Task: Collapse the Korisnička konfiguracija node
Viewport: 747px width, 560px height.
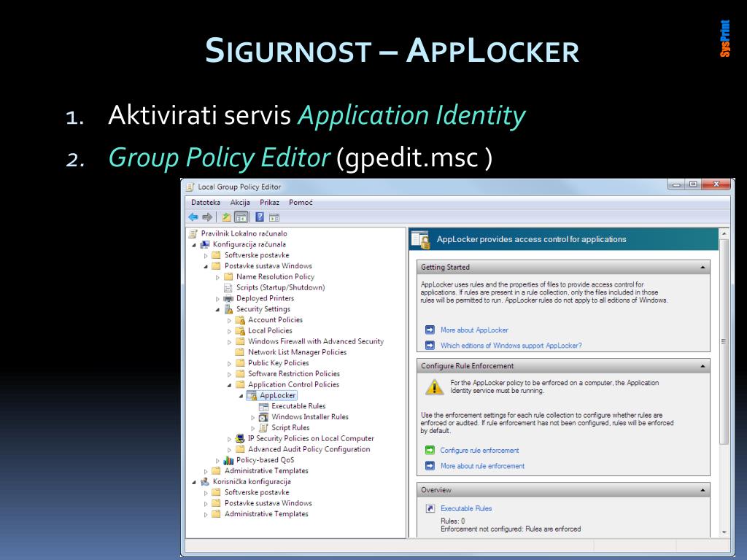Action: [194, 482]
